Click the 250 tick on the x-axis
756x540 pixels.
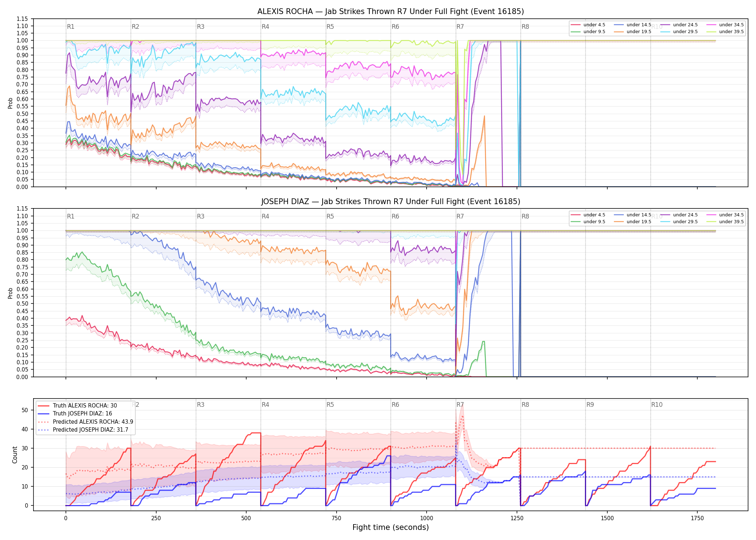[156, 518]
